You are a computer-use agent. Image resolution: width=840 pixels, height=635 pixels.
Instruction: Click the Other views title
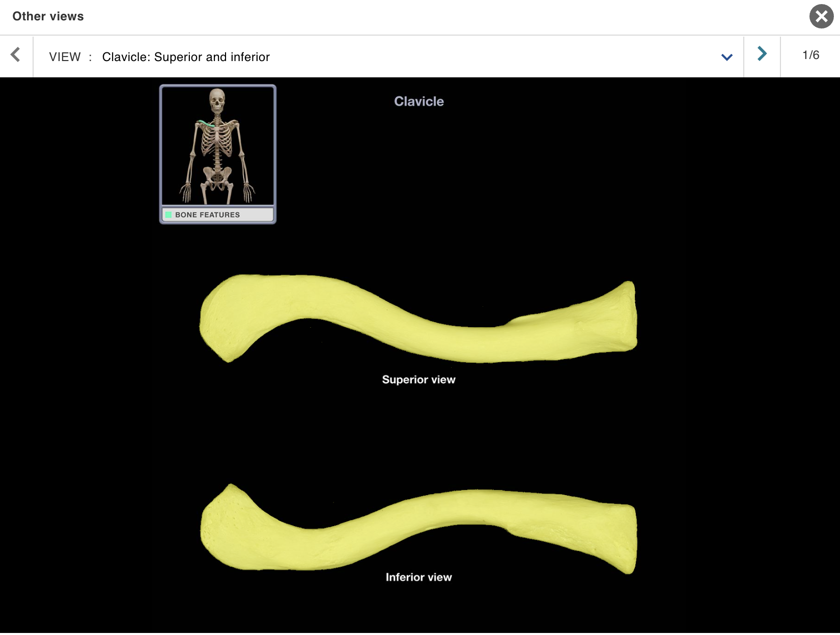[x=47, y=16]
